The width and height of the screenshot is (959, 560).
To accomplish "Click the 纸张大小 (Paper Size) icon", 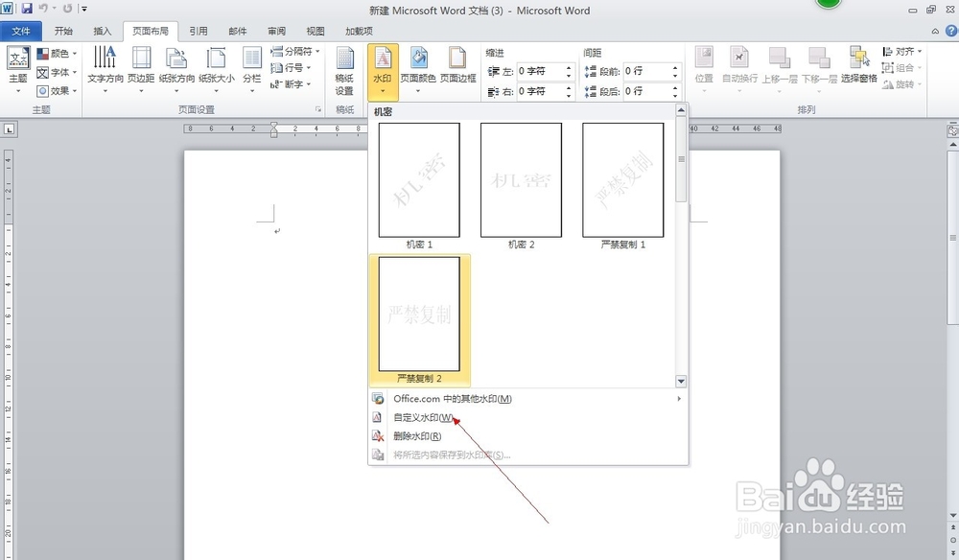I will [x=219, y=70].
